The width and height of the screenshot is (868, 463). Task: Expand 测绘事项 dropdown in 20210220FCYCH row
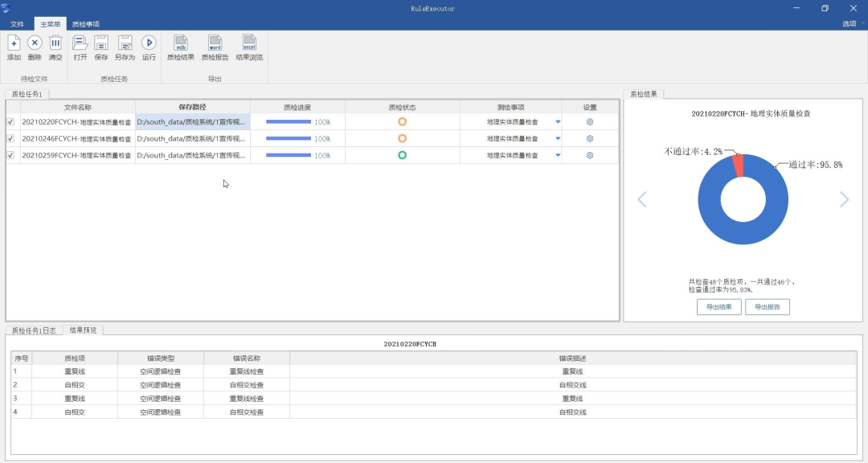558,122
